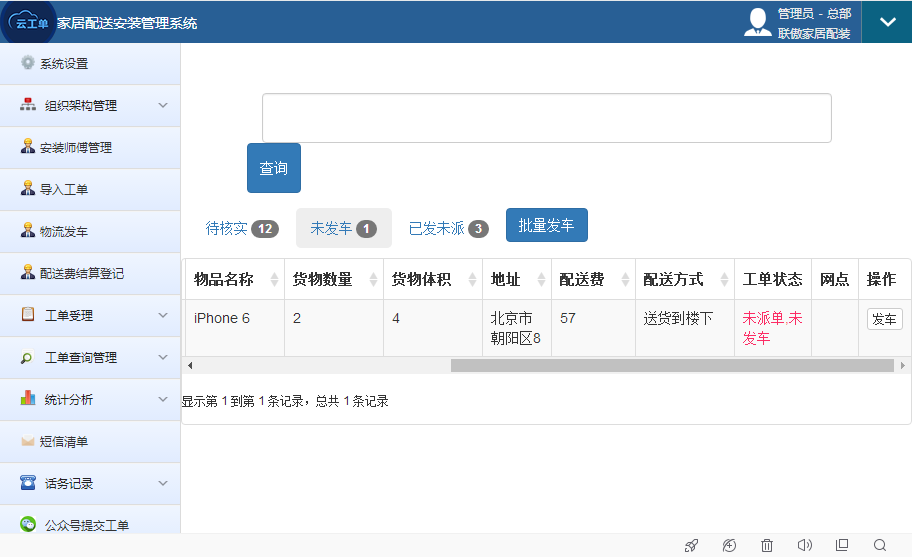Click the 云工单 cloud logo
This screenshot has width=912, height=557.
point(28,22)
